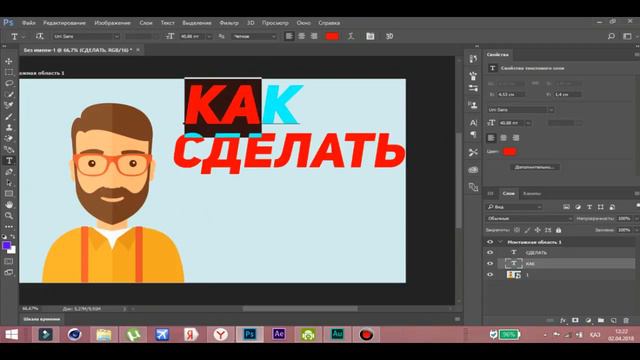Toggle text orientation icon in options bar

(x=39, y=36)
